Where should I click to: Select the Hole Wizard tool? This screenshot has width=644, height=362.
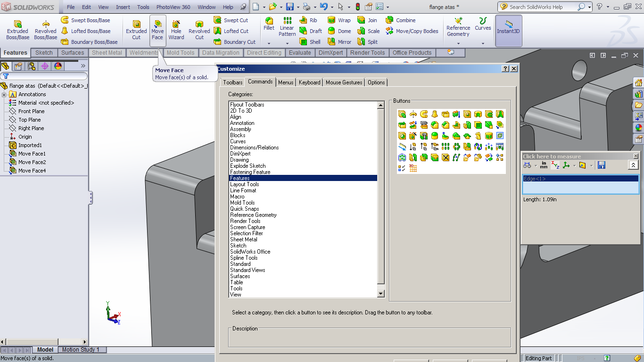176,30
